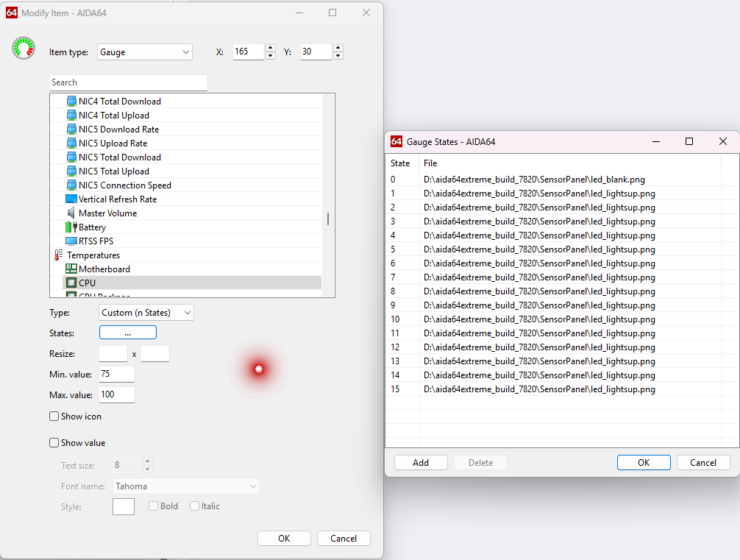Increase the X position value
The width and height of the screenshot is (740, 560).
[271, 48]
